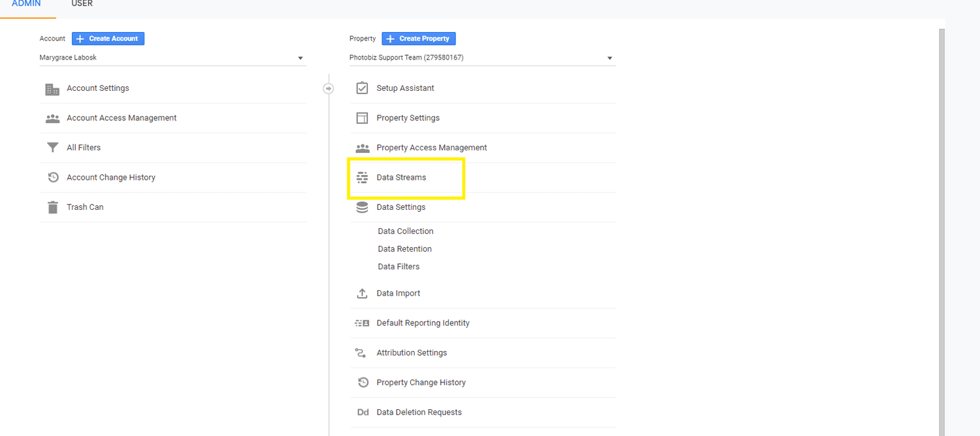The image size is (980, 436).
Task: Select the Account Settings building icon
Action: (x=52, y=88)
